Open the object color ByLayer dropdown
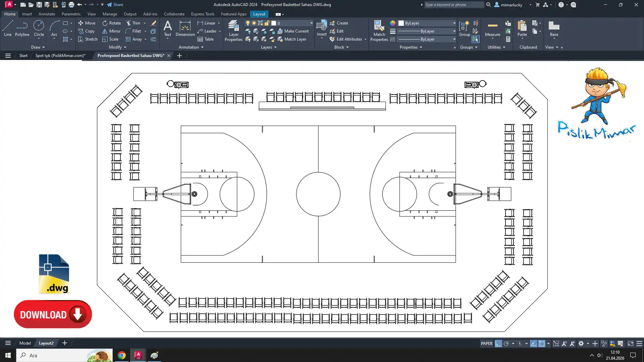This screenshot has width=644, height=362. (x=454, y=23)
